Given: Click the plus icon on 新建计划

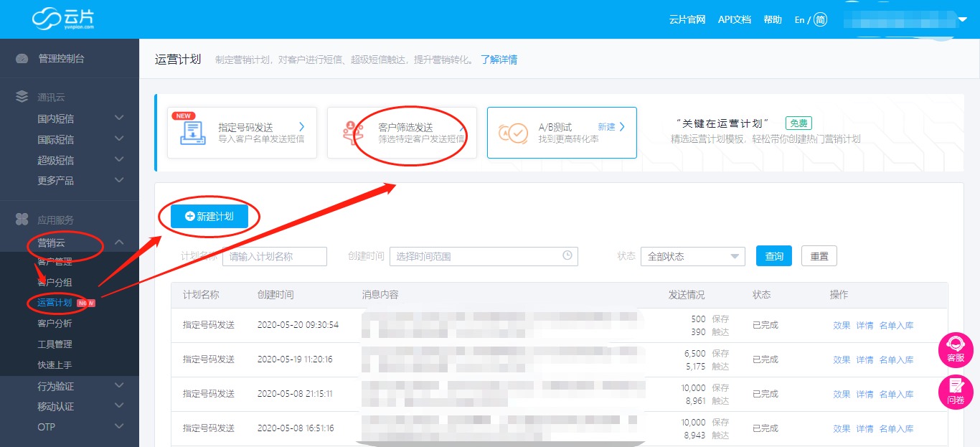Looking at the screenshot, I should 190,216.
